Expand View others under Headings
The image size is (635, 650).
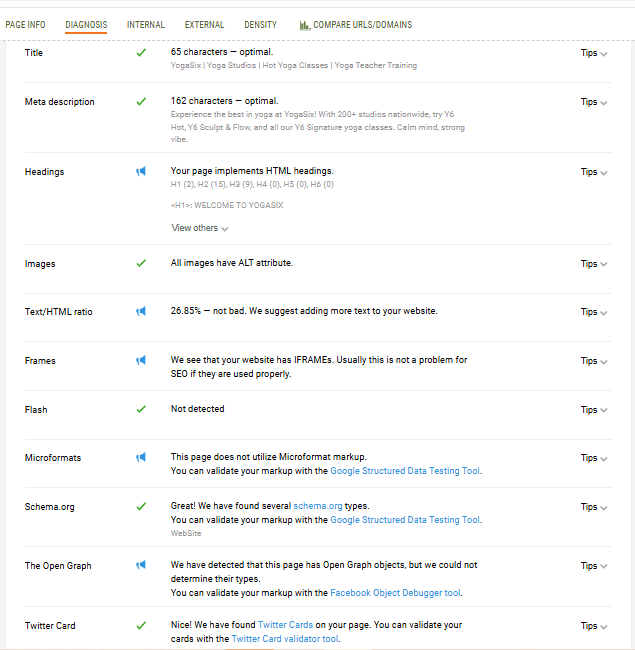coord(200,228)
